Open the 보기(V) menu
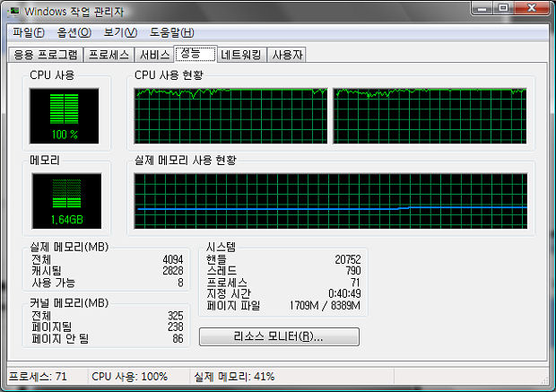Viewport: 556px width, 392px height. tap(120, 32)
